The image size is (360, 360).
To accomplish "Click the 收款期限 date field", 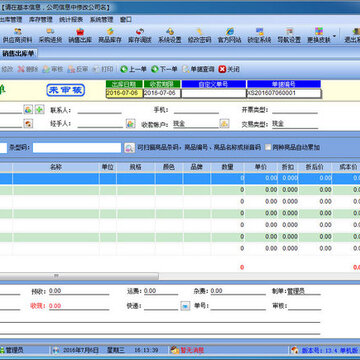I will (162, 93).
